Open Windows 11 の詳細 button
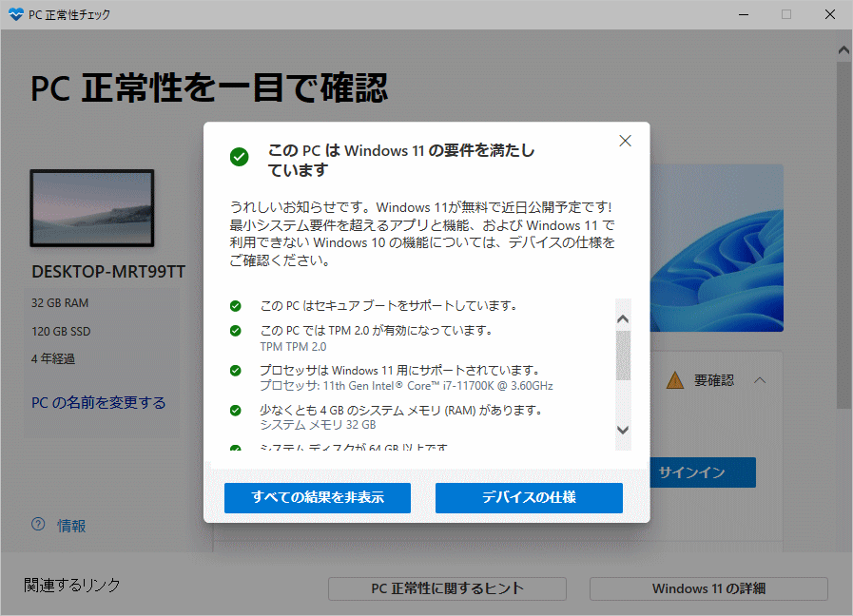 (x=708, y=588)
